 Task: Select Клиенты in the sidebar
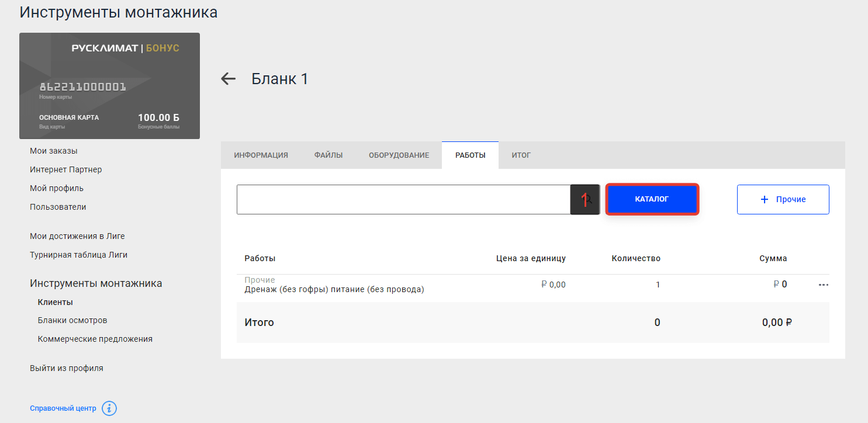click(55, 302)
